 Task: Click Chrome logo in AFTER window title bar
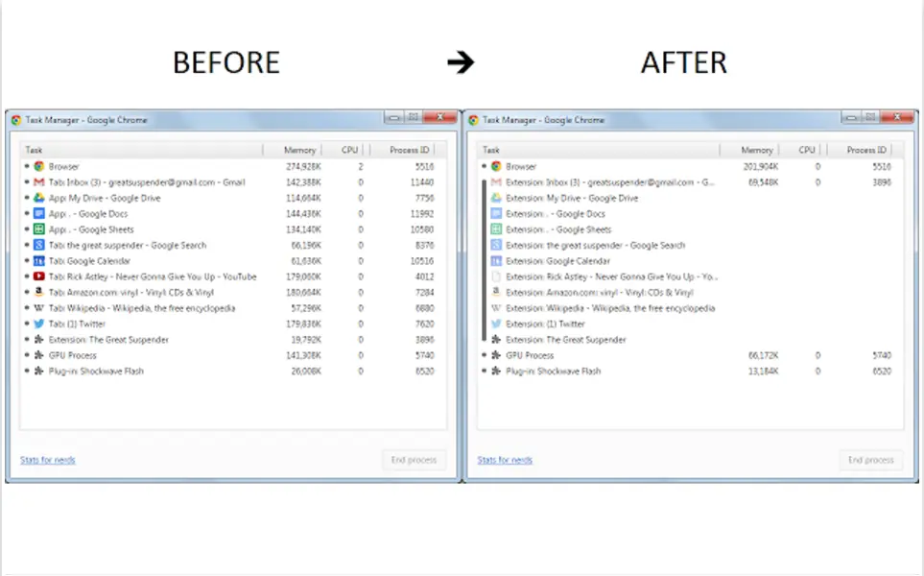[x=473, y=120]
